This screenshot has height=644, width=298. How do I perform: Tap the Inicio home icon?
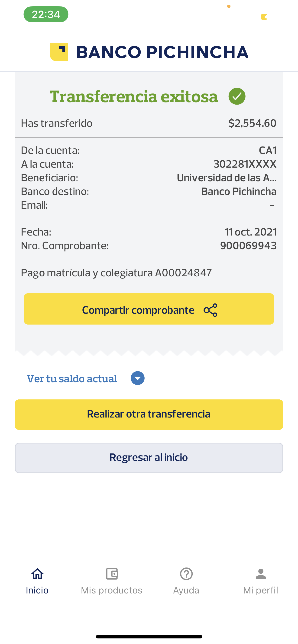[37, 574]
